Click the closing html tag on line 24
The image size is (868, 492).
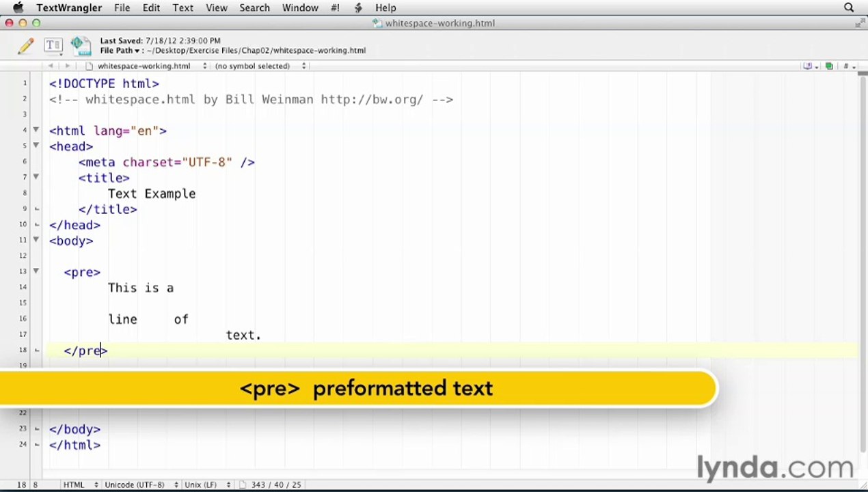[x=74, y=445]
